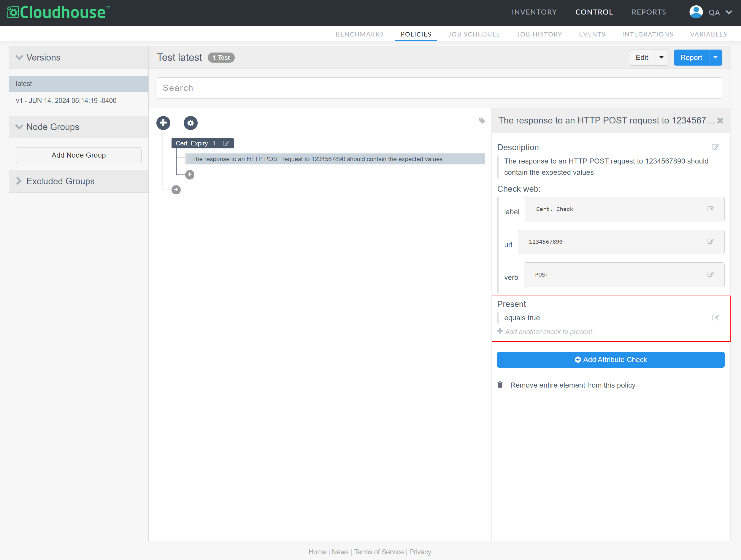
Task: Click the large plus icon in the policy tree
Action: [163, 123]
